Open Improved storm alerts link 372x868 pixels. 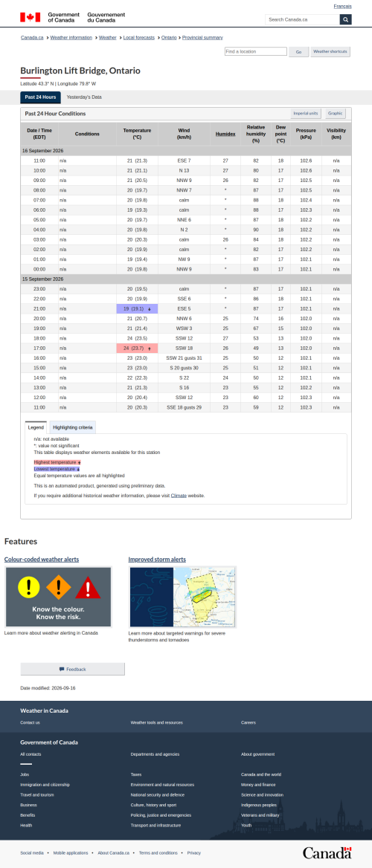point(157,559)
